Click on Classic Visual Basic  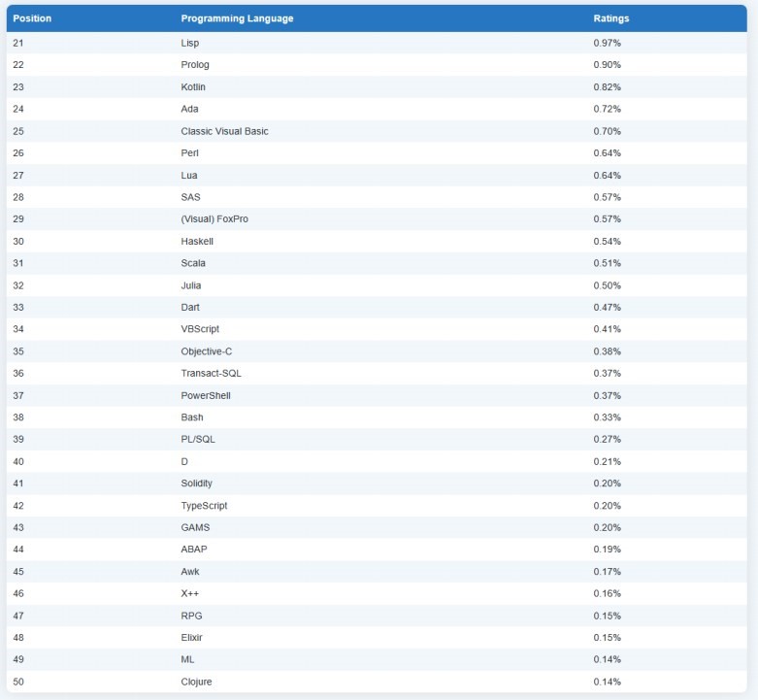pos(224,131)
